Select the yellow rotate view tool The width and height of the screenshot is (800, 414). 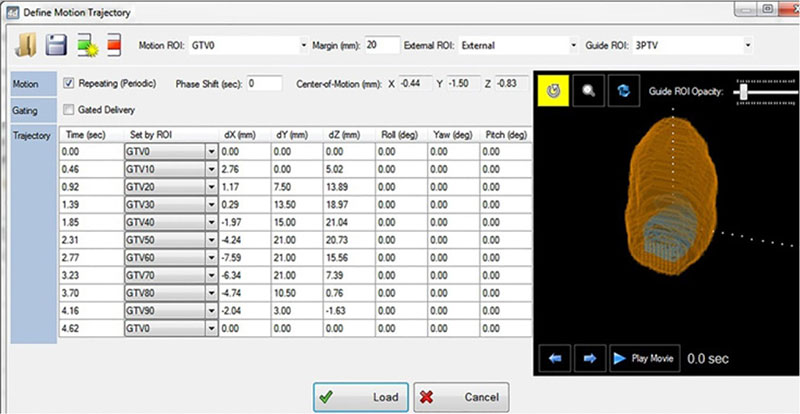(x=553, y=90)
